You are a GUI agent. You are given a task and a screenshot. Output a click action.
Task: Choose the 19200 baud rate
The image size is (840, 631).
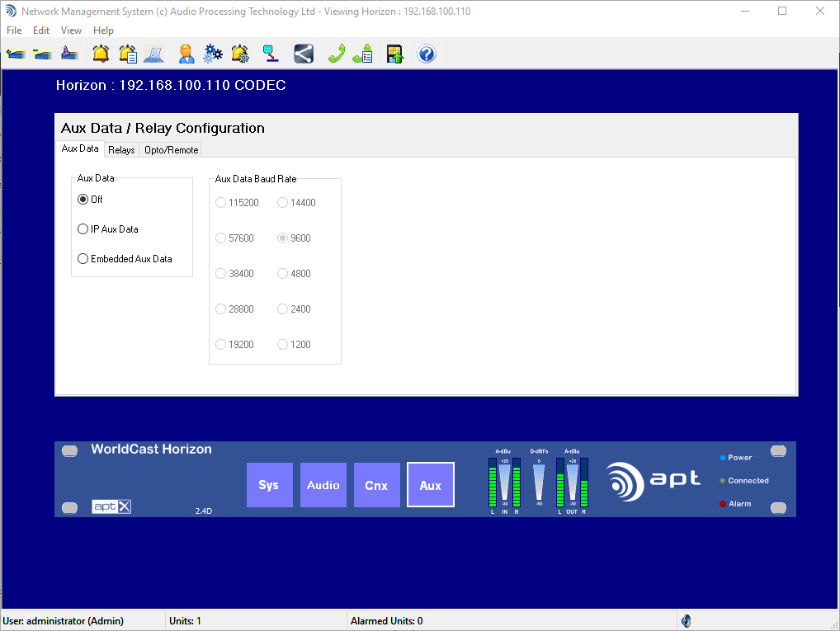point(234,345)
